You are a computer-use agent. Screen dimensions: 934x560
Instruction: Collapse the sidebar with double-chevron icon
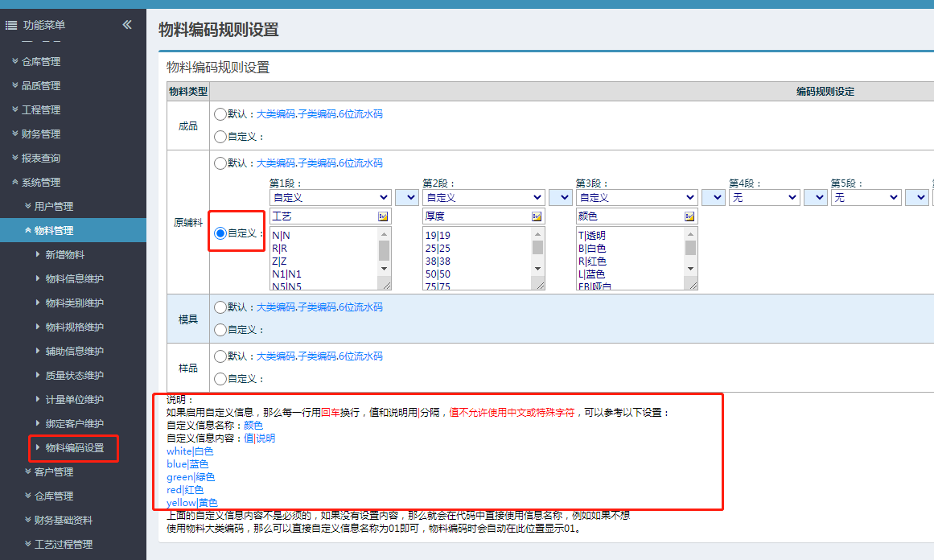pos(127,25)
